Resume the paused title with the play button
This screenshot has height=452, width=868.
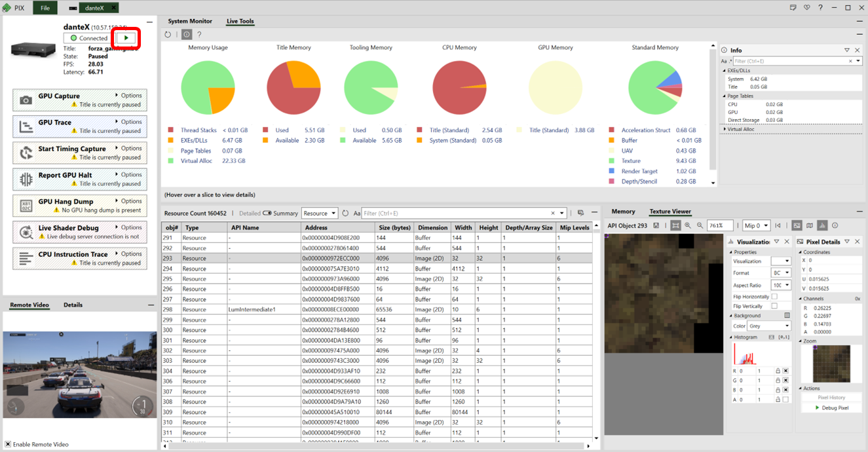(x=126, y=38)
